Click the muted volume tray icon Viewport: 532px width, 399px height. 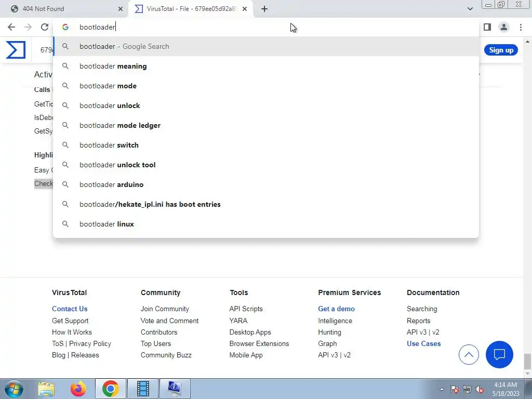pyautogui.click(x=480, y=389)
